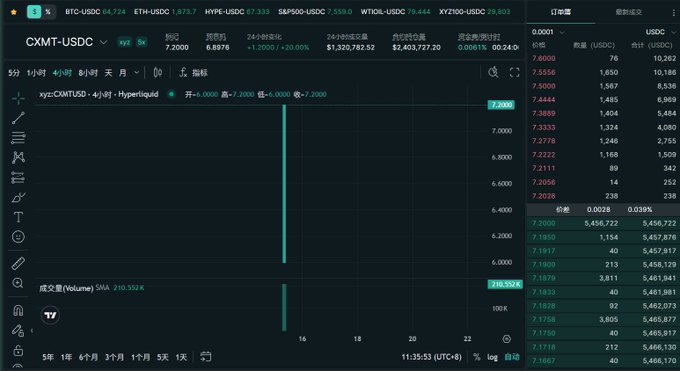Open the fx 指标 indicators menu
This screenshot has height=371, width=680.
pos(193,72)
